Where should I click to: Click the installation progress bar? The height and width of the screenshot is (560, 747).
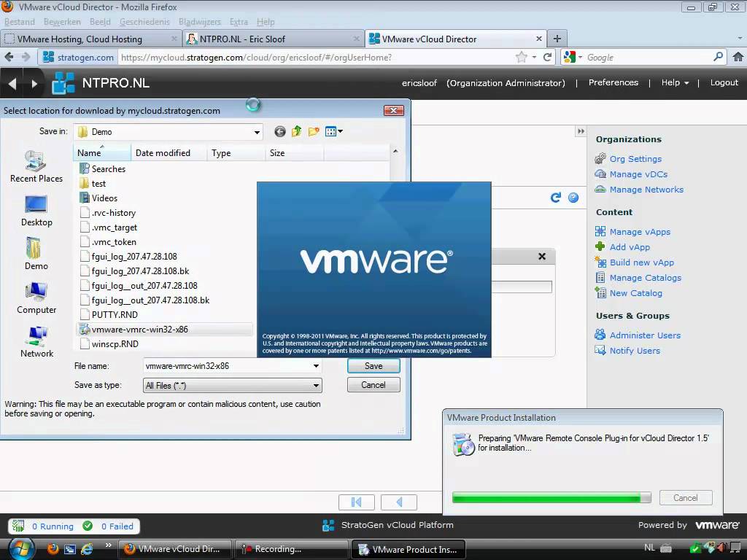pos(551,497)
